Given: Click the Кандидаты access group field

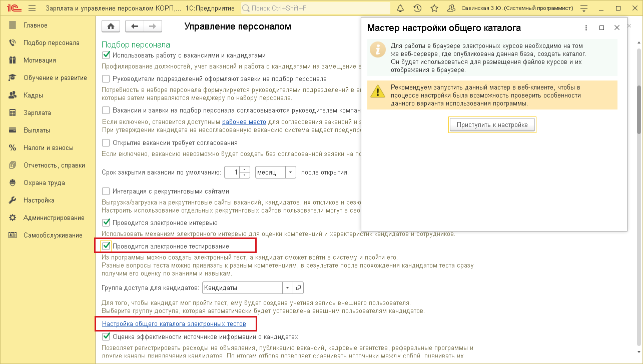Looking at the screenshot, I should click(242, 288).
